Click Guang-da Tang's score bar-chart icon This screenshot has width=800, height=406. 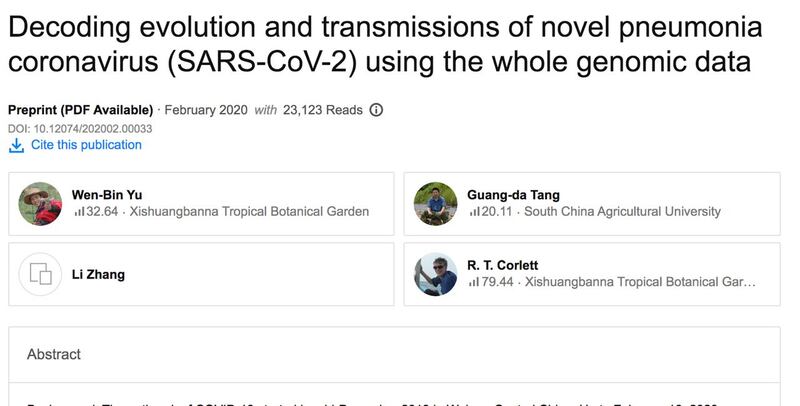(x=474, y=212)
